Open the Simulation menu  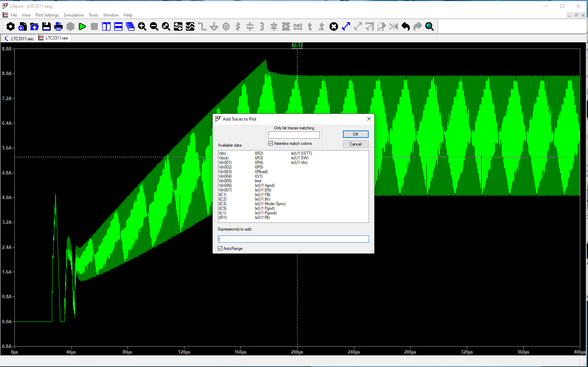tap(74, 15)
